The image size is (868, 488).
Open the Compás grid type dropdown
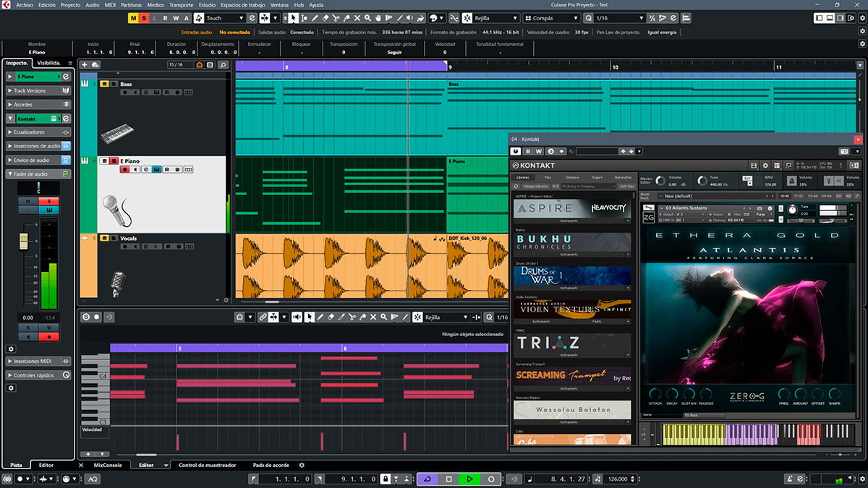[551, 18]
